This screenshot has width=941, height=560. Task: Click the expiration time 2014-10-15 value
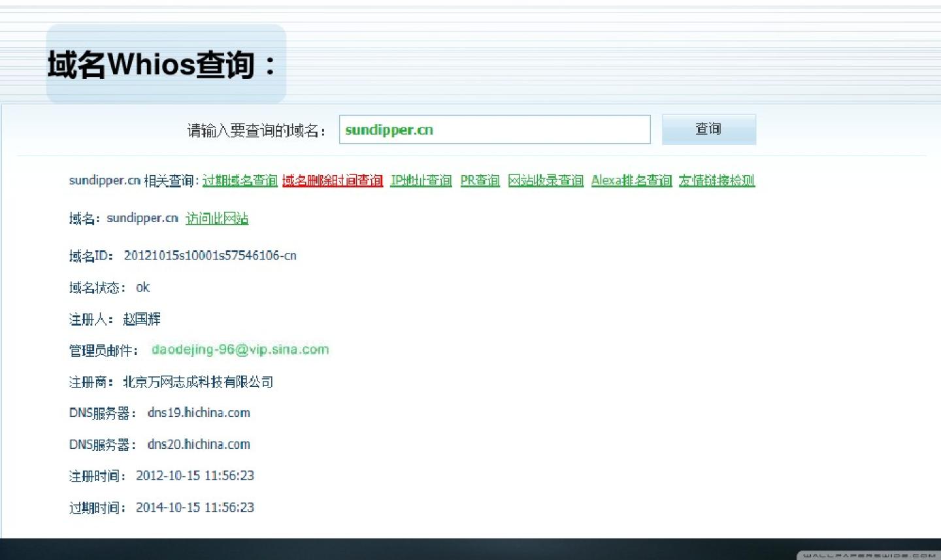click(x=195, y=507)
